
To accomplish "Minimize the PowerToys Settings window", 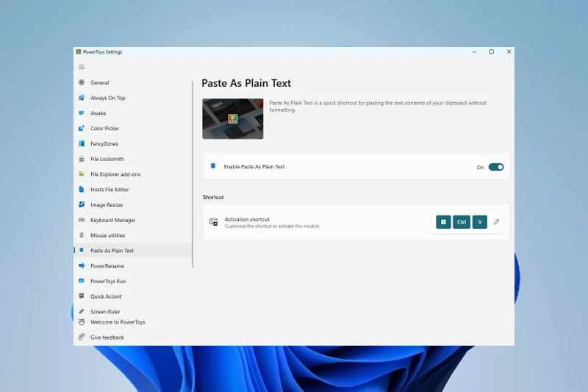I will click(474, 51).
